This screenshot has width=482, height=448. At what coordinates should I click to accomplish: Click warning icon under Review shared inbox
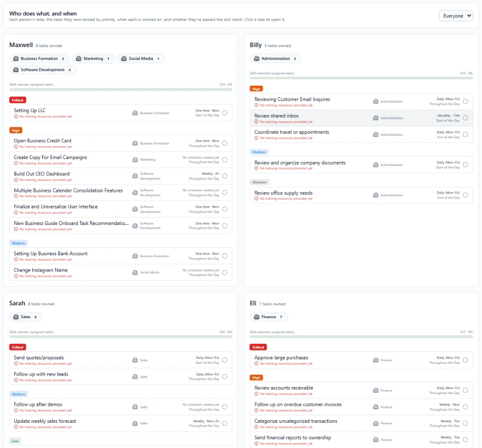(x=256, y=122)
